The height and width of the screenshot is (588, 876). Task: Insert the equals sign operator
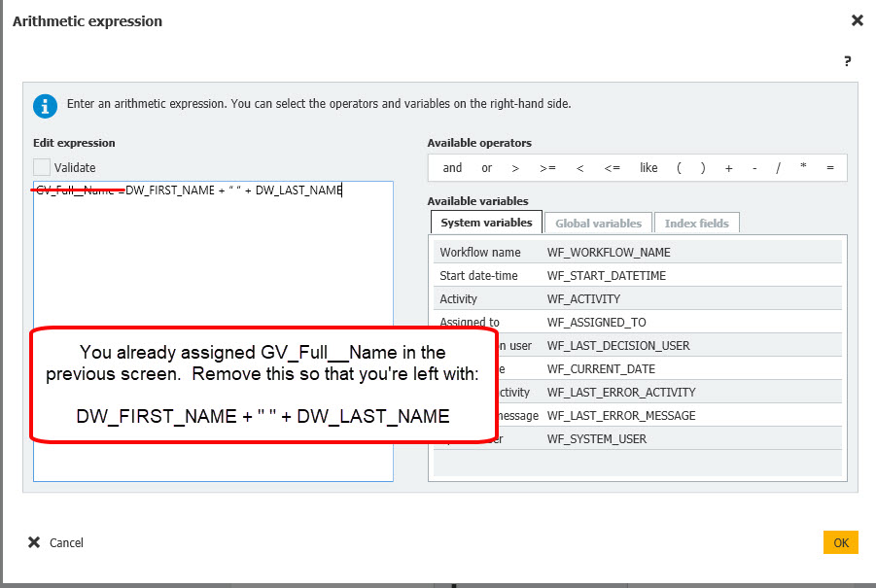tap(829, 168)
